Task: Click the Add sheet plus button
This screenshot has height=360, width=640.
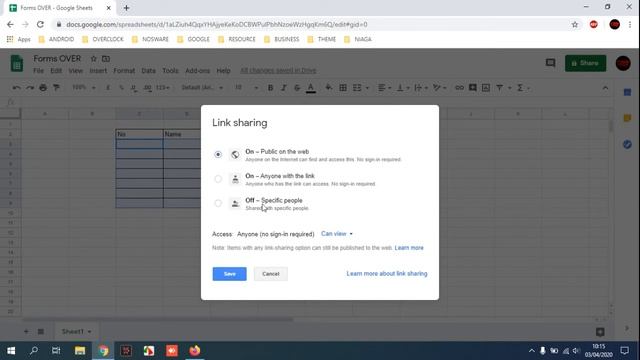Action: pos(26,331)
